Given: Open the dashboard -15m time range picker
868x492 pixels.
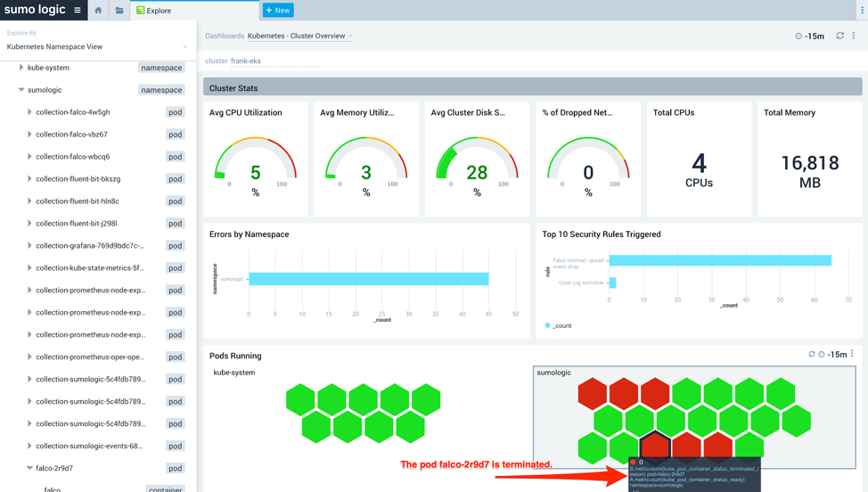Looking at the screenshot, I should [809, 36].
